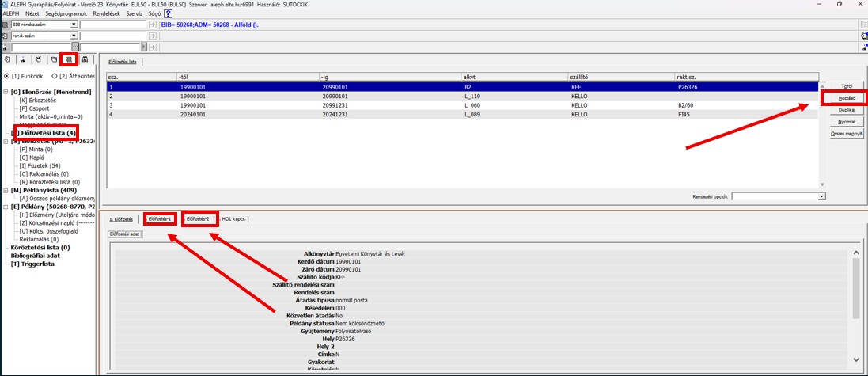Click the ellipsis browse button on the third bar

(75, 47)
